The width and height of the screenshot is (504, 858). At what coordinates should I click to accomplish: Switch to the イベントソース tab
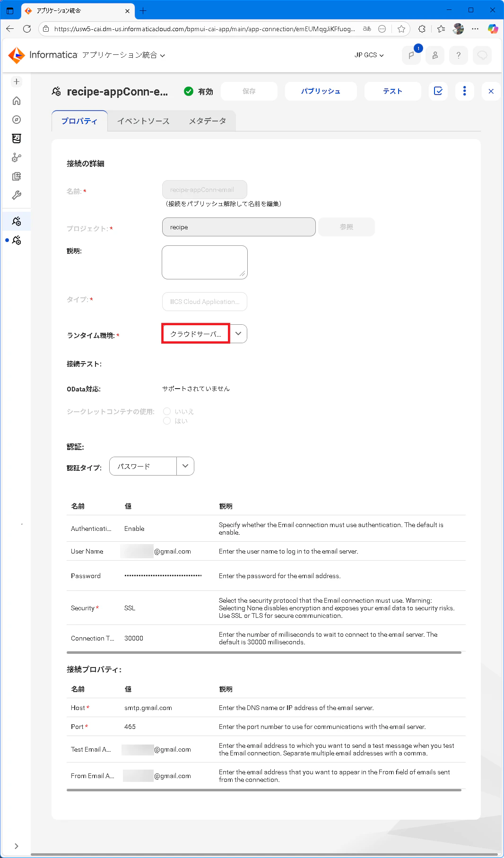pyautogui.click(x=143, y=121)
